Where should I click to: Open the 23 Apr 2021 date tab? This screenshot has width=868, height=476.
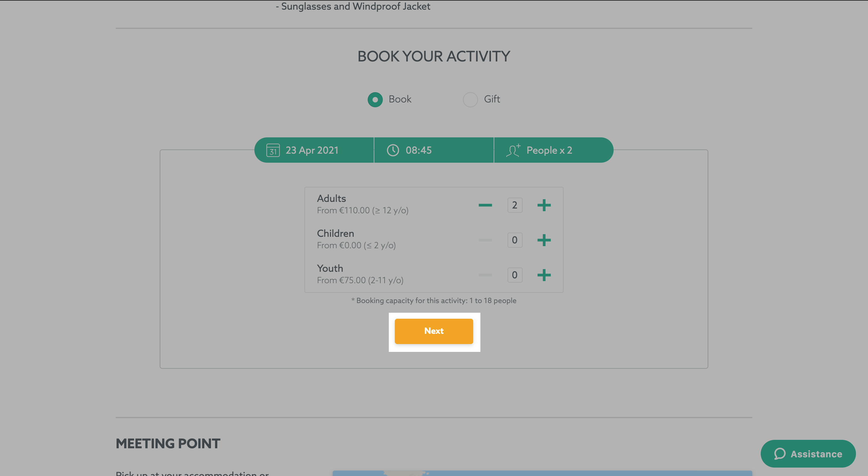(314, 150)
